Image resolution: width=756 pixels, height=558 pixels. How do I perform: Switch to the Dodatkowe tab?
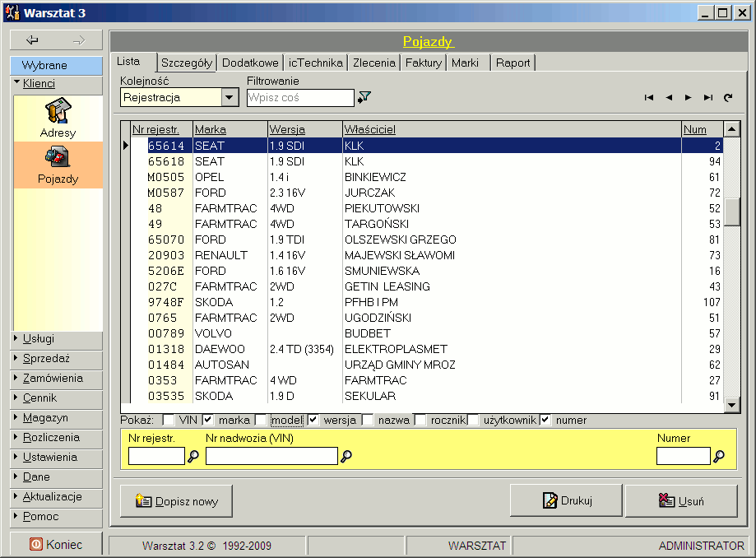point(250,63)
